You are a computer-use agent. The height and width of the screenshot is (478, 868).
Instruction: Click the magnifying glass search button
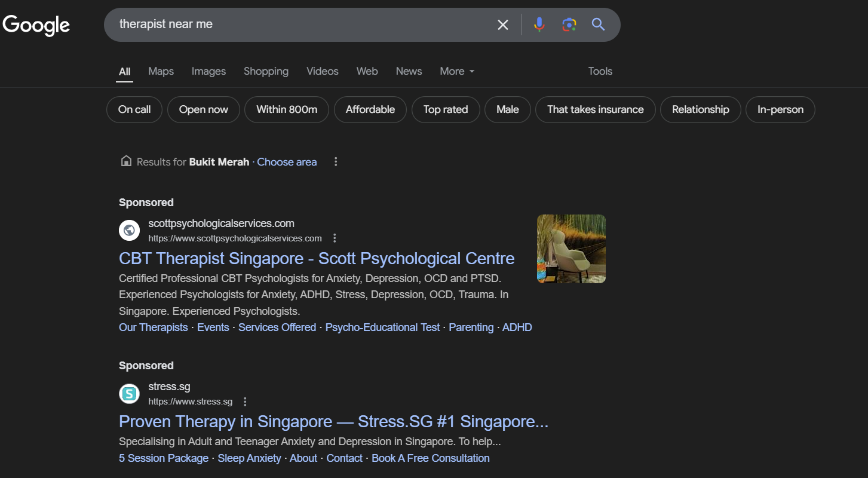[x=598, y=24]
